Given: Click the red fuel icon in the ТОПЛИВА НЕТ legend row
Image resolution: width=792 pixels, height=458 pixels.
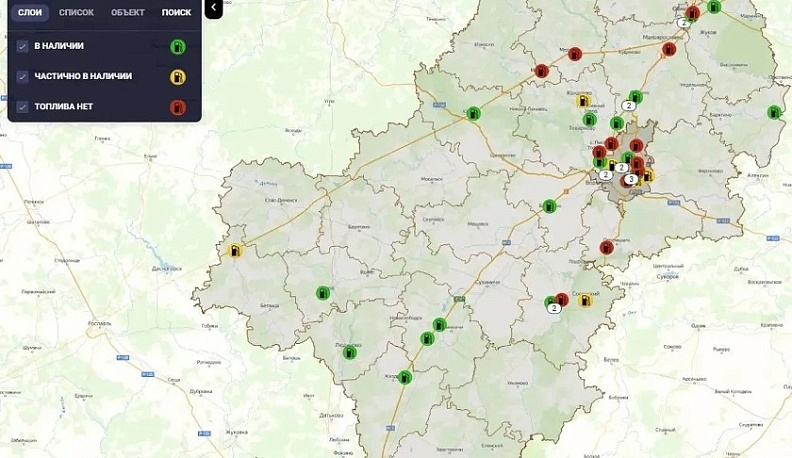Looking at the screenshot, I should (178, 108).
